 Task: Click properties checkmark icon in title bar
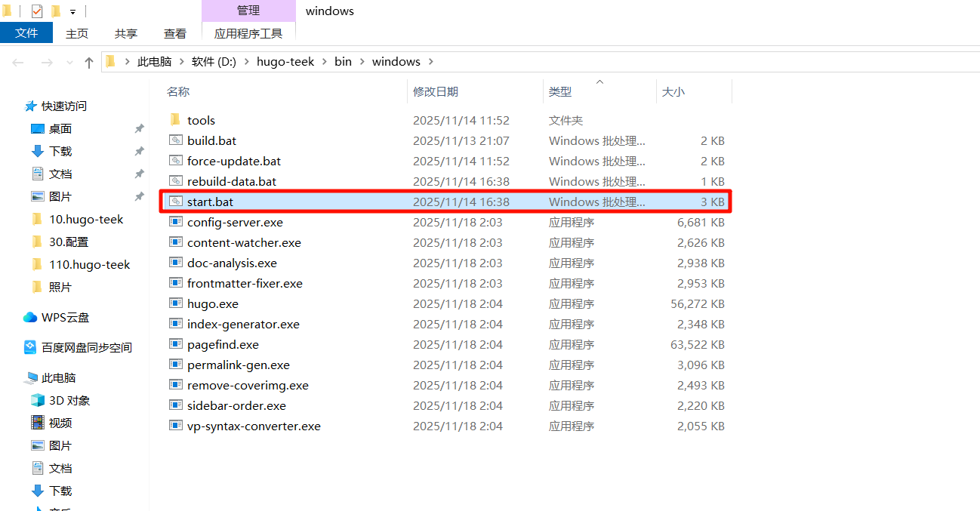(x=37, y=11)
